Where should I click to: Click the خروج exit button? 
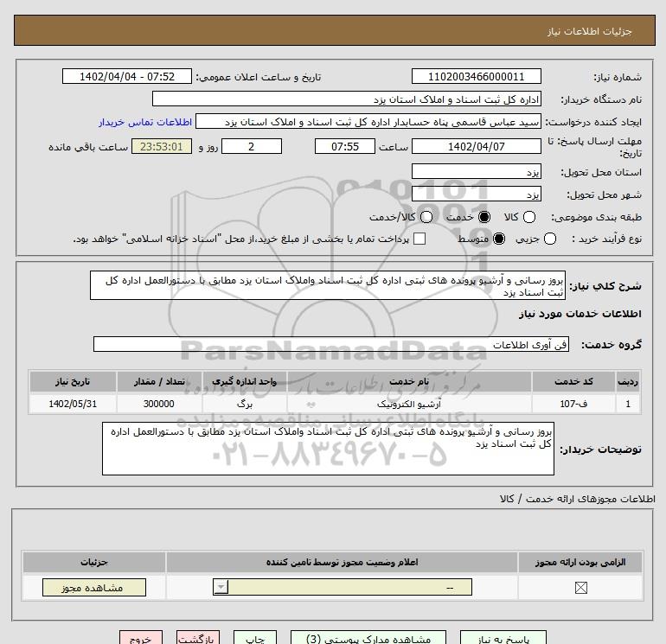pyautogui.click(x=141, y=638)
